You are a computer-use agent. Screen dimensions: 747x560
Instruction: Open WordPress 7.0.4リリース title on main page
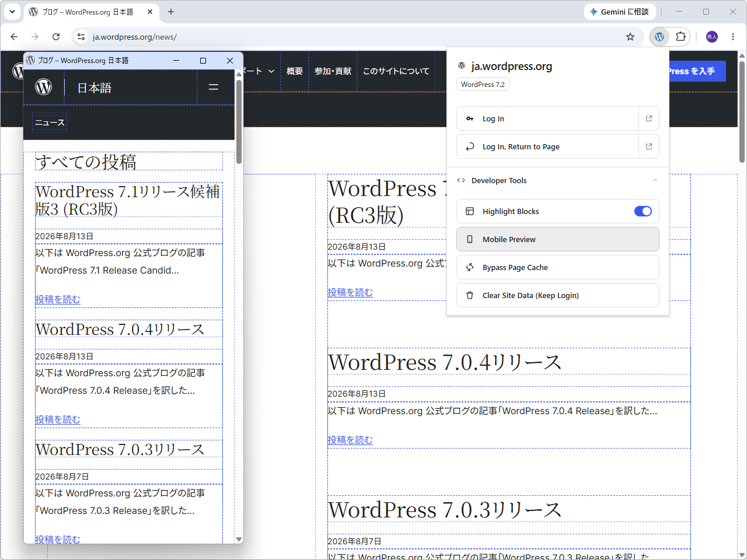445,362
